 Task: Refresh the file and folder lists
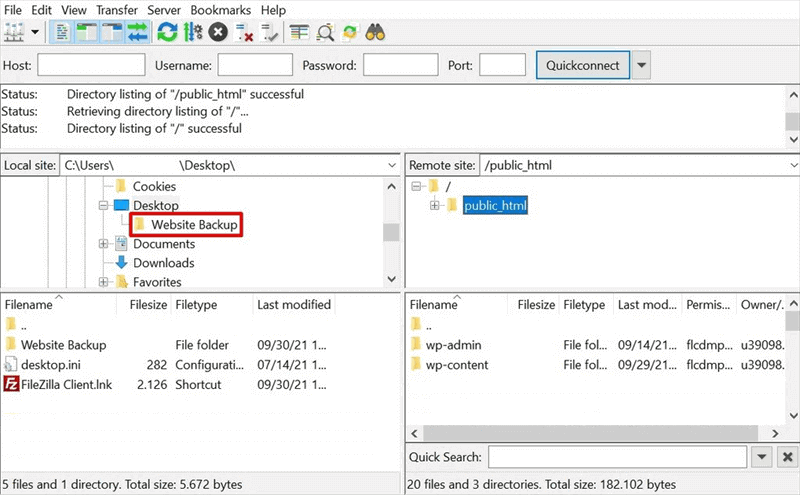point(168,32)
